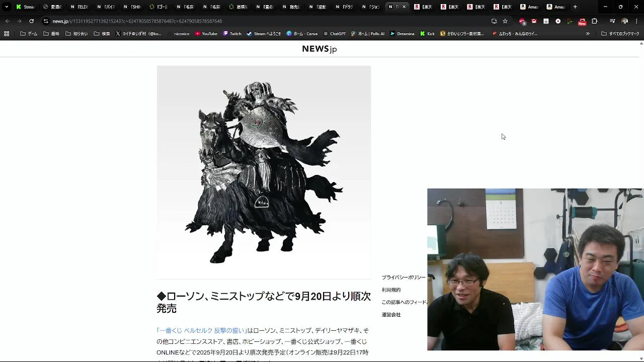Open the ホーム - Canva bookmark
This screenshot has height=362, width=644.
click(x=302, y=34)
